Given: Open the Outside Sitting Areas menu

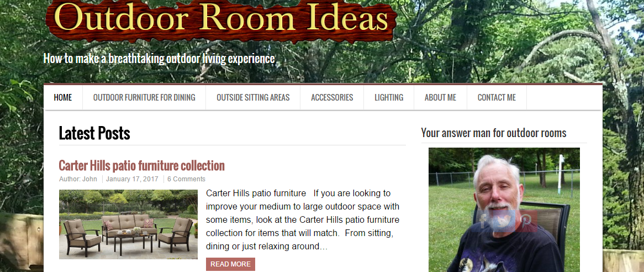Looking at the screenshot, I should coord(253,98).
